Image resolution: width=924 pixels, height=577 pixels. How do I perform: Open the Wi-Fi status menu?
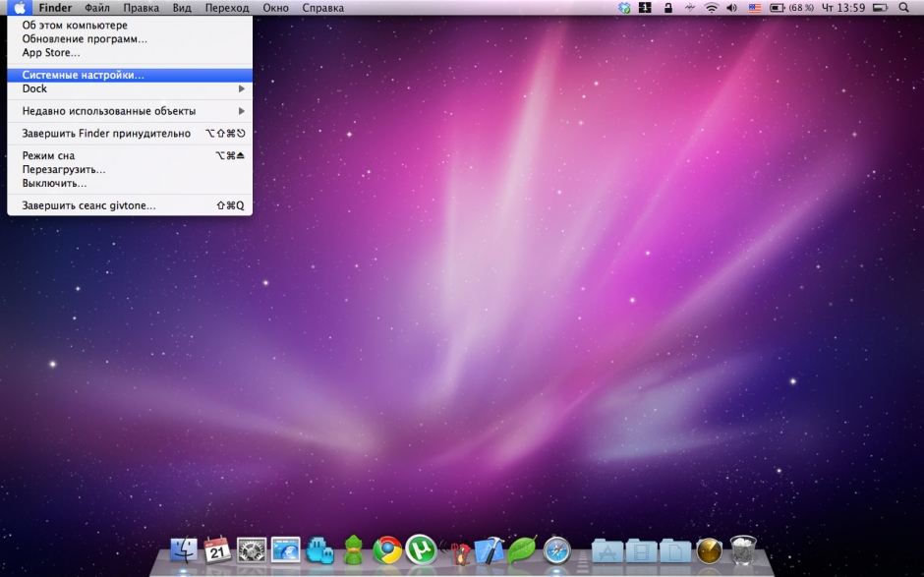pyautogui.click(x=712, y=8)
